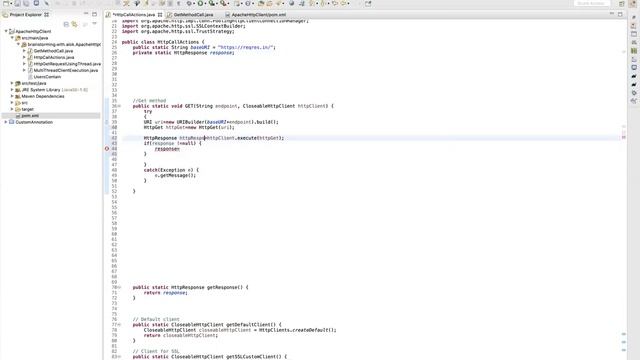Click the underlined 'response' on line 44

pos(167,149)
